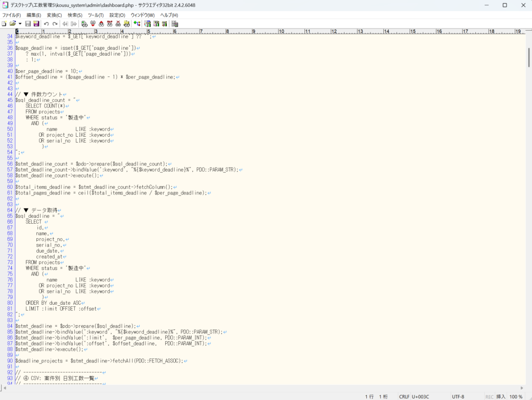Expand the recent files dropdown arrow
The image size is (532, 400).
click(x=20, y=24)
